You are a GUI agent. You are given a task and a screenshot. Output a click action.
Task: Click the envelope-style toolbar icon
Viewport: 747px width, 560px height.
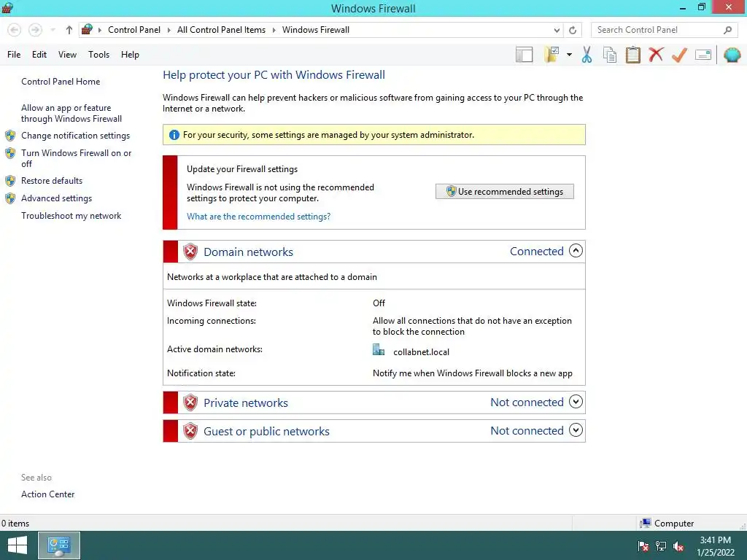[703, 55]
